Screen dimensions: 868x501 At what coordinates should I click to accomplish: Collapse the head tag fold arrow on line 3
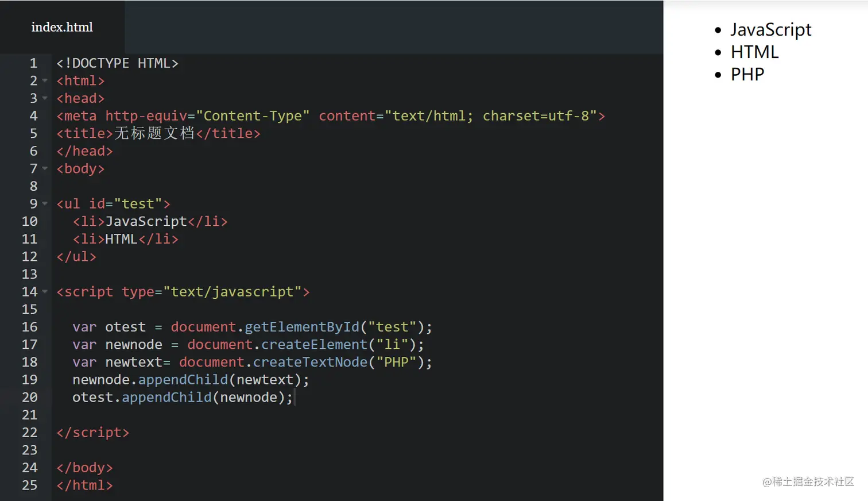pyautogui.click(x=45, y=98)
